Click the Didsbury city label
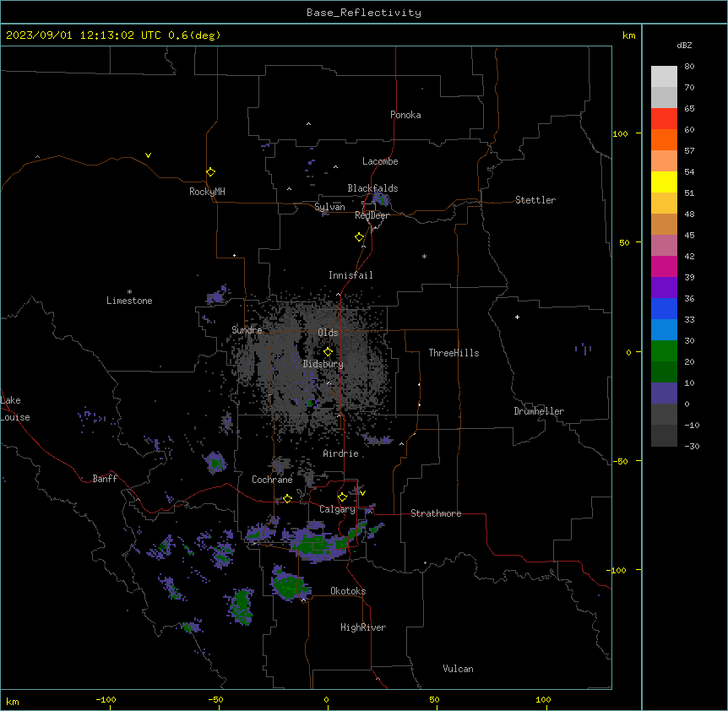The height and width of the screenshot is (711, 728). pos(323,364)
